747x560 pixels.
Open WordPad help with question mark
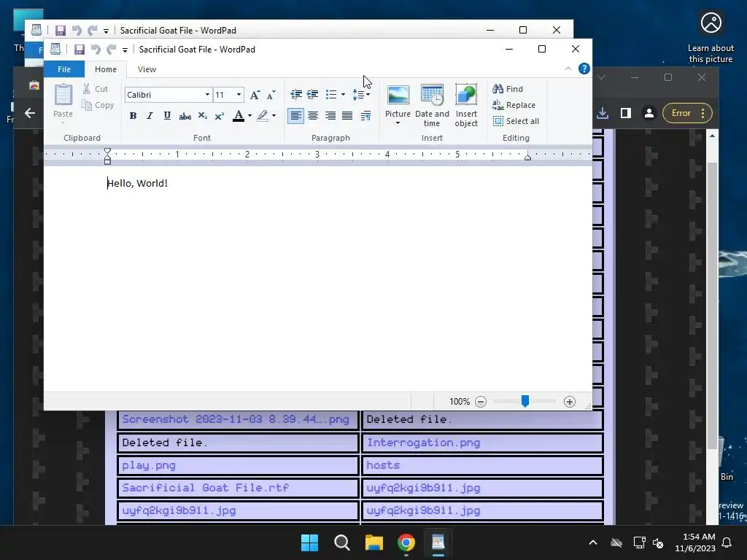[x=584, y=69]
